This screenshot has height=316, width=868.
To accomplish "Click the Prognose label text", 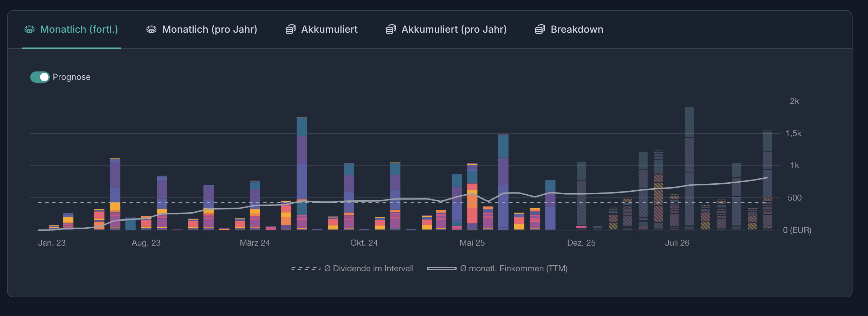I will point(72,77).
